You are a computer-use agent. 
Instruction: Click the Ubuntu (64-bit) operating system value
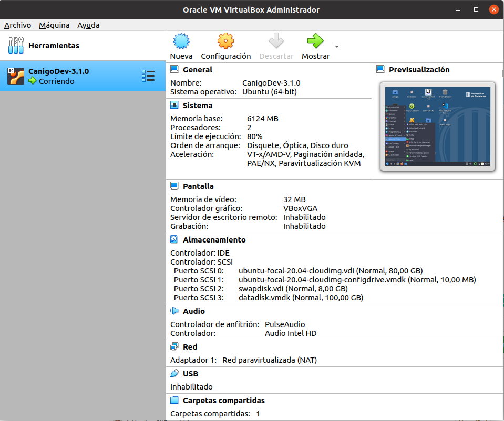point(270,92)
